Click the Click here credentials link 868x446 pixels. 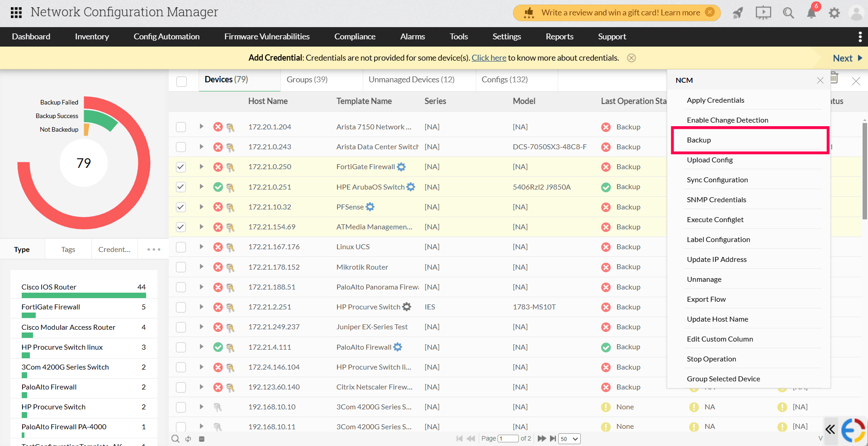(489, 57)
